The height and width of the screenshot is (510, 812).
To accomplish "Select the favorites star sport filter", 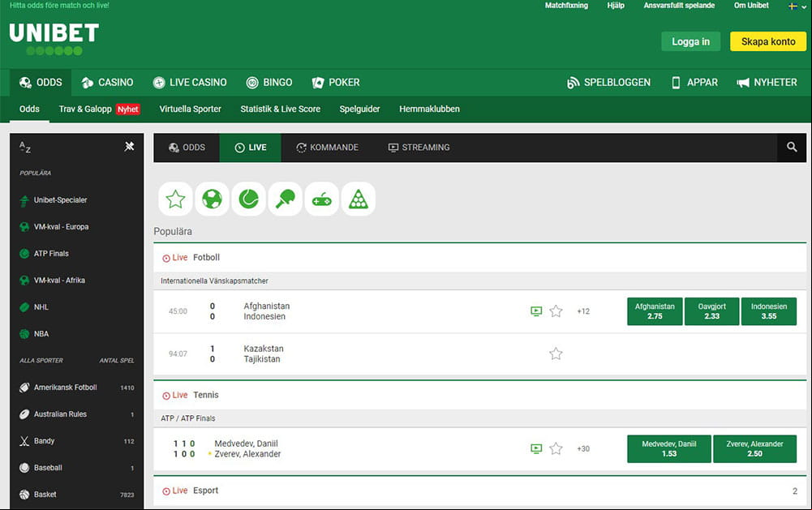I will point(175,199).
